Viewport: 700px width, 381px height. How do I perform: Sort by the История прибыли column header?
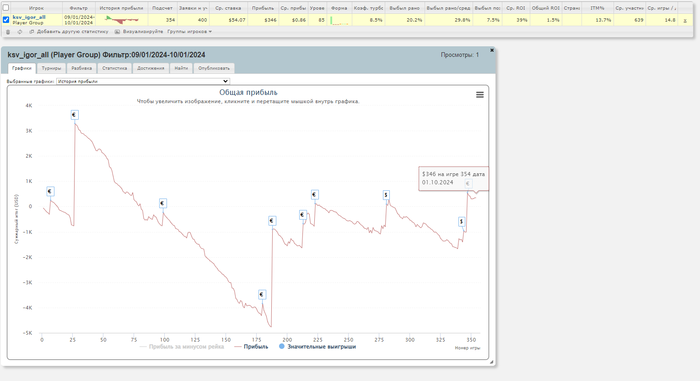(x=121, y=8)
